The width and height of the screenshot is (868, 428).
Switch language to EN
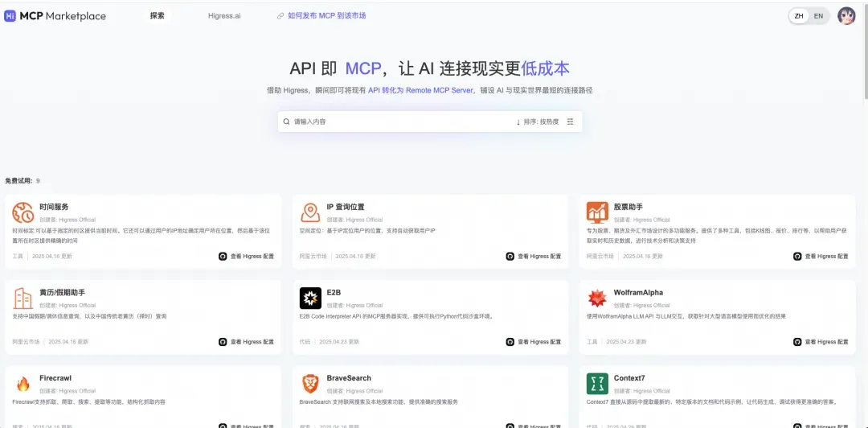coord(818,16)
